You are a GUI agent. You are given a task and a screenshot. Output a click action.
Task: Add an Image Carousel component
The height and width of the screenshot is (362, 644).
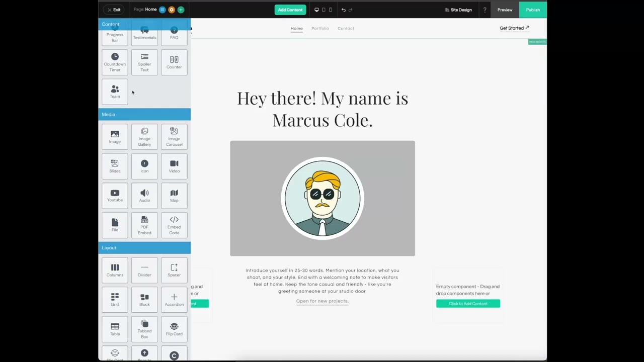click(x=174, y=137)
